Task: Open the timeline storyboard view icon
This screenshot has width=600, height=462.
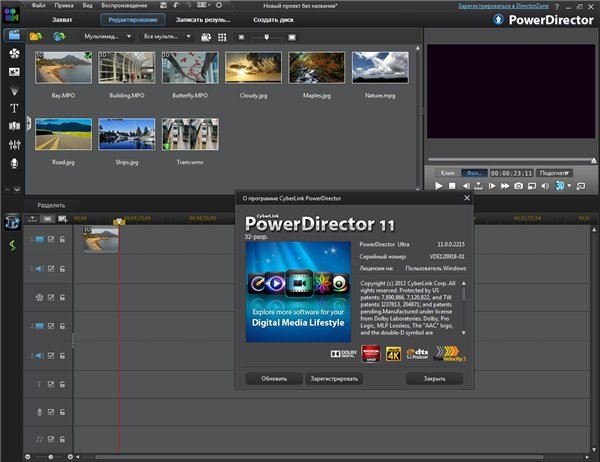Action: click(x=47, y=219)
